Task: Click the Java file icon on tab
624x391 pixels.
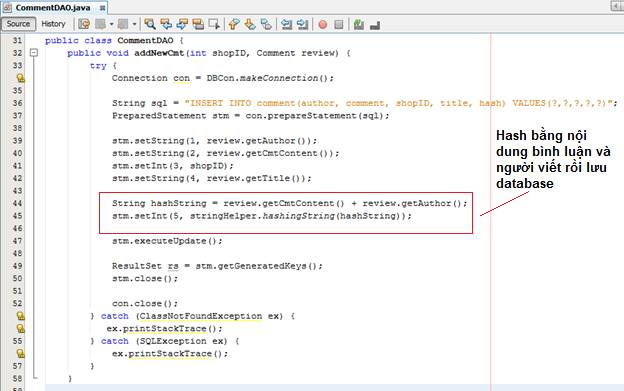Action: pyautogui.click(x=7, y=8)
